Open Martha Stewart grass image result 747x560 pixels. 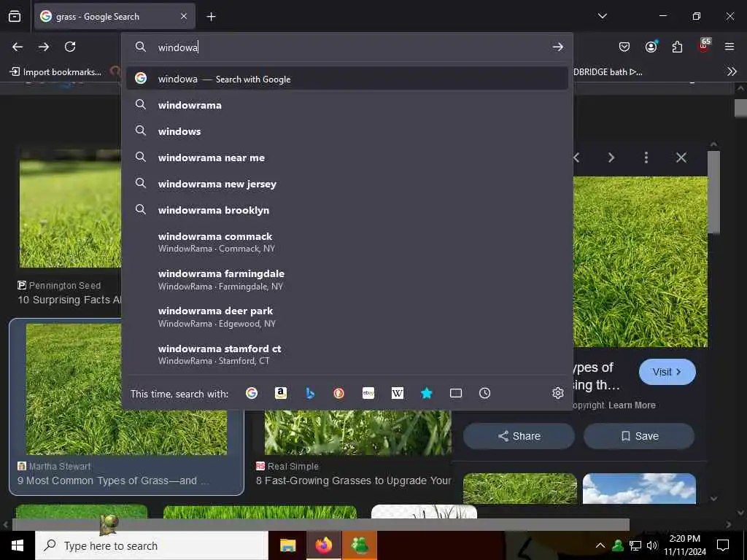[126, 407]
